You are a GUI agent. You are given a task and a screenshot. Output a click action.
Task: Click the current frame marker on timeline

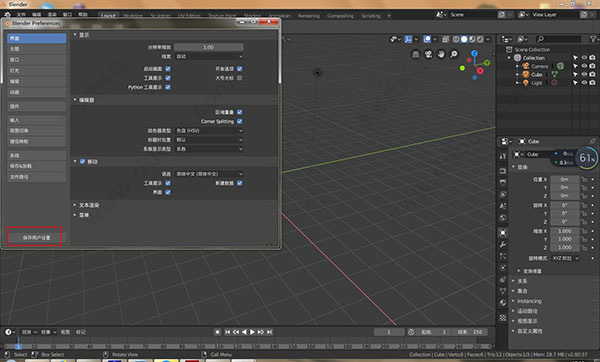[18, 346]
